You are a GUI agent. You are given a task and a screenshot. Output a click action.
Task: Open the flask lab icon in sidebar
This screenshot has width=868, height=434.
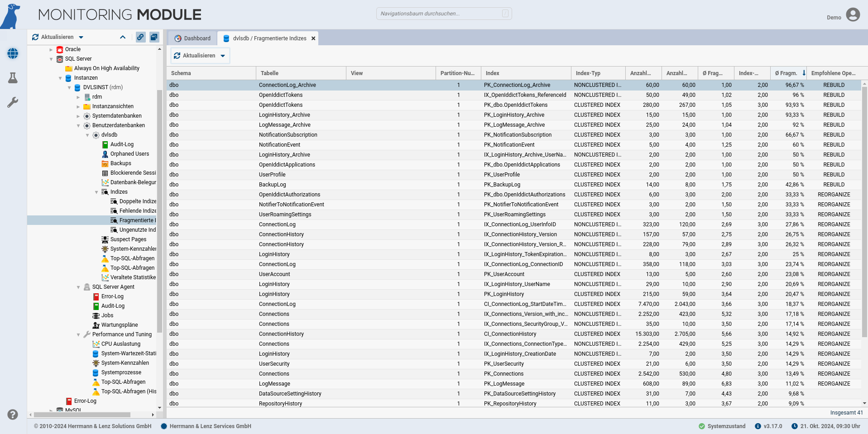pos(13,78)
